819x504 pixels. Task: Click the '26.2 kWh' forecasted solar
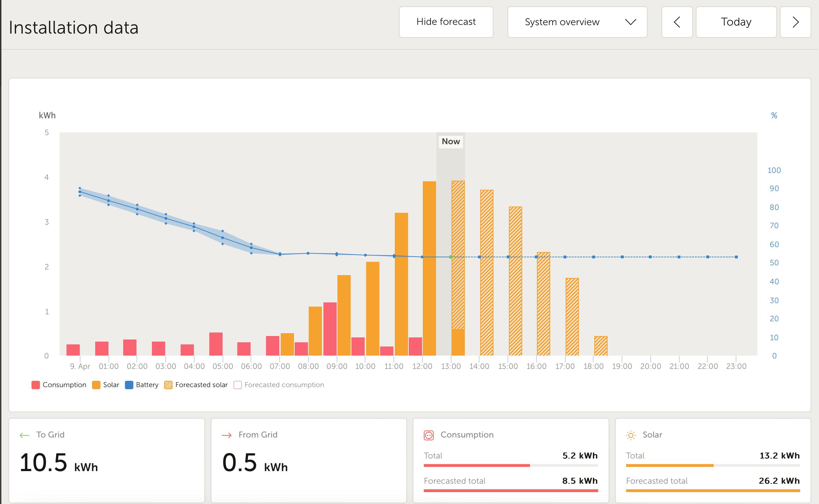click(x=779, y=481)
